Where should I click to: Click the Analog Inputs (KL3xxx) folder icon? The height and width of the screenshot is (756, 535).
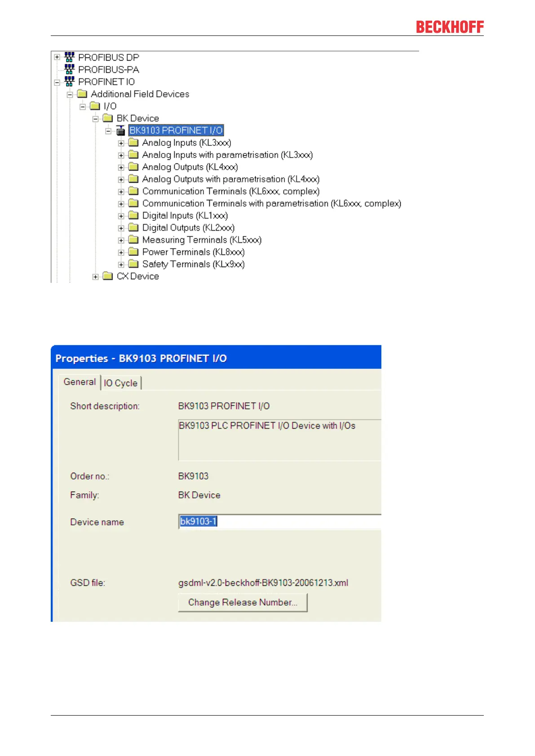click(x=133, y=142)
